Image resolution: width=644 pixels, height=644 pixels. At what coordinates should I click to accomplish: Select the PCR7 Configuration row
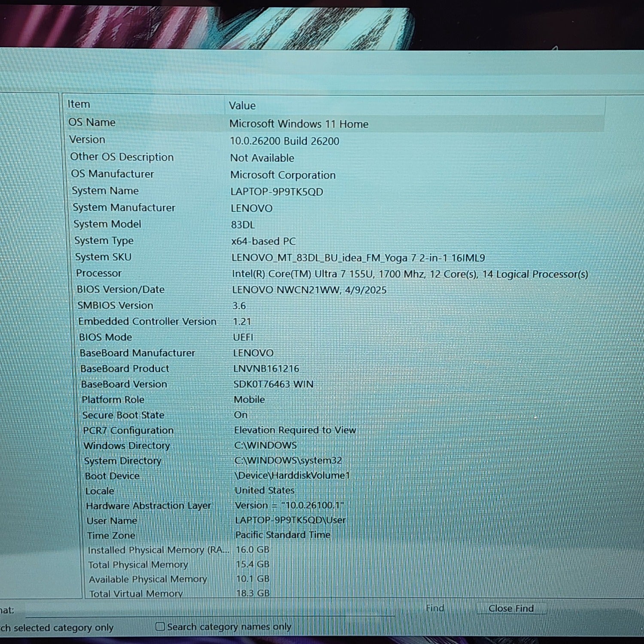point(128,431)
